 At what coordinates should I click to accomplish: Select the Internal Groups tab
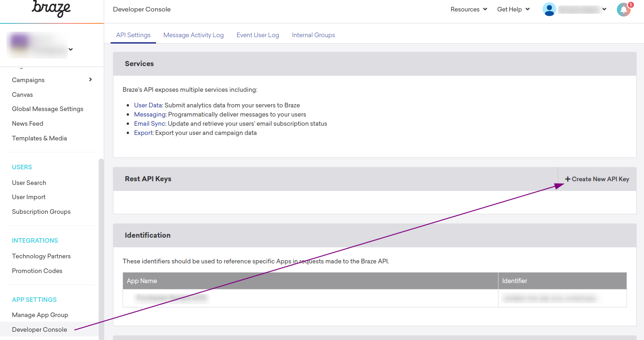coord(313,35)
